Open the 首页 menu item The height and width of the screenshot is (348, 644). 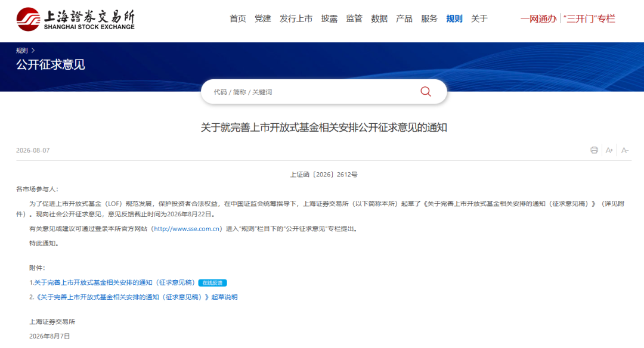click(238, 19)
